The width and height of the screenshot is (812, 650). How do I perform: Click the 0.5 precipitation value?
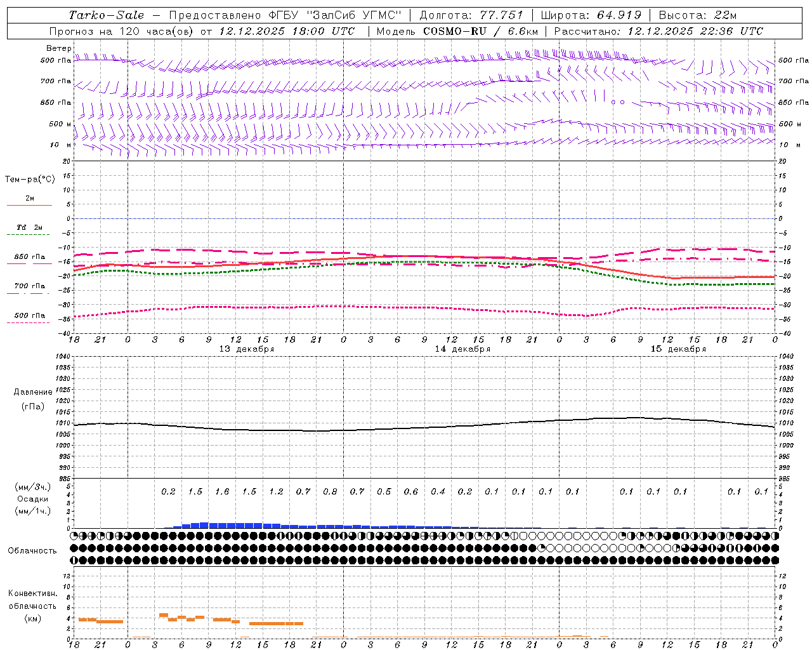[384, 491]
